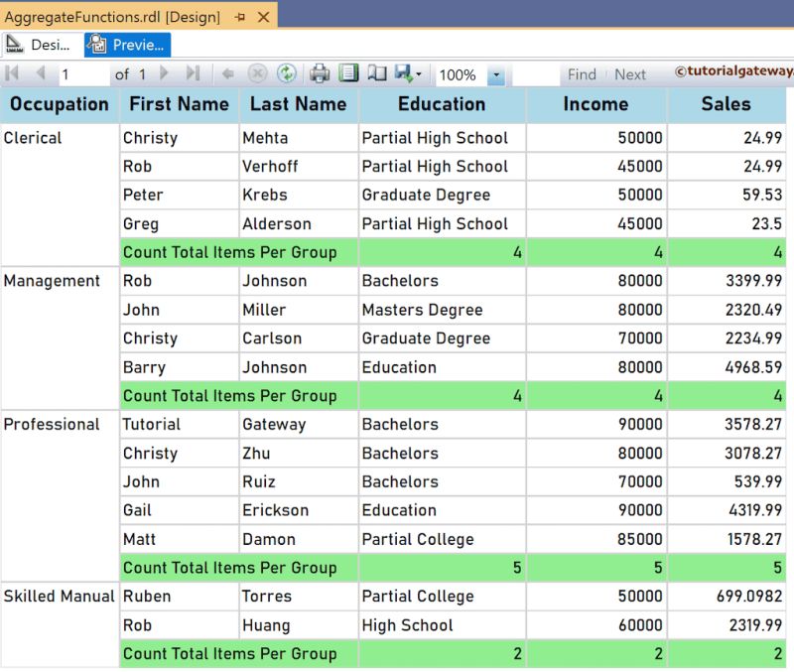The width and height of the screenshot is (794, 672).
Task: Click the Sales column header
Action: (727, 104)
